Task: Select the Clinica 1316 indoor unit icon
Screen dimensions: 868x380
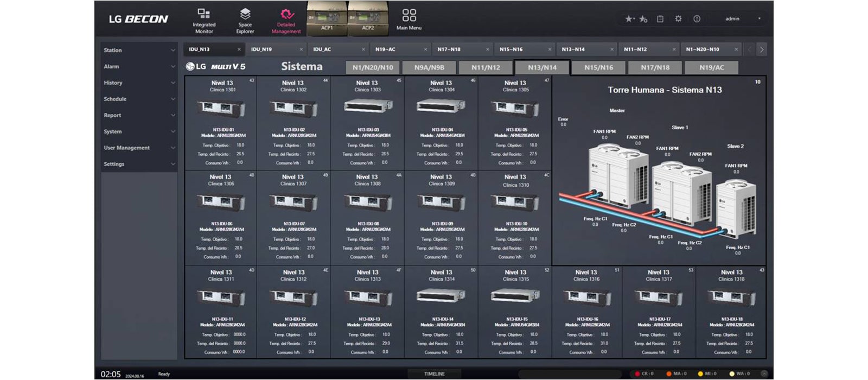Action: click(x=586, y=297)
